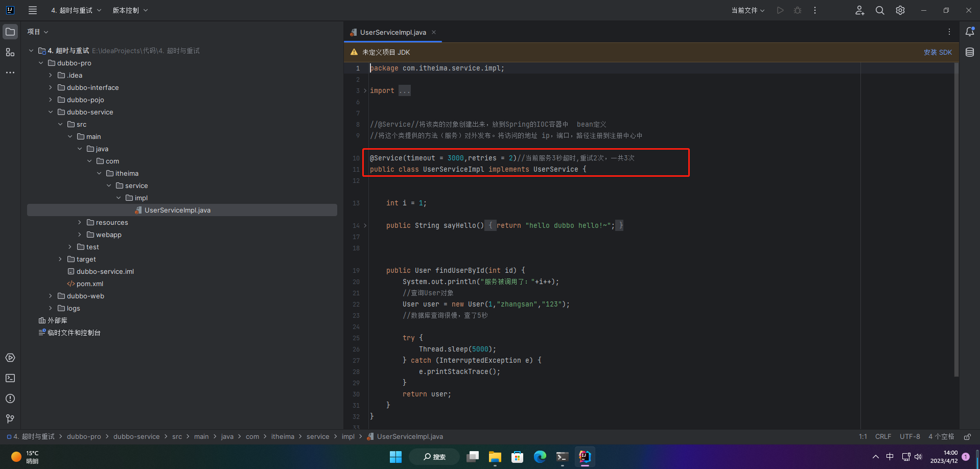This screenshot has width=980, height=469.
Task: Select the UserServiceImpl.java editor tab
Action: coord(392,32)
